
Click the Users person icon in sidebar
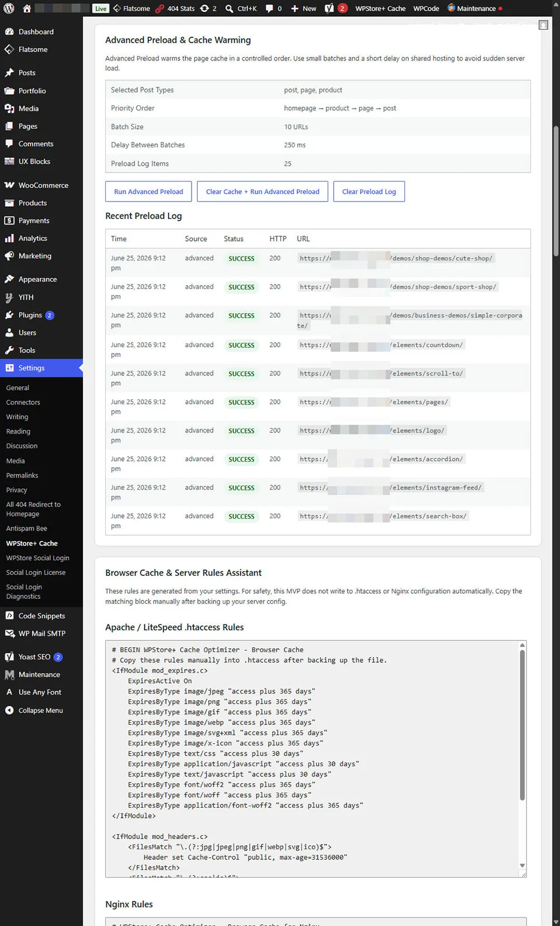point(9,333)
